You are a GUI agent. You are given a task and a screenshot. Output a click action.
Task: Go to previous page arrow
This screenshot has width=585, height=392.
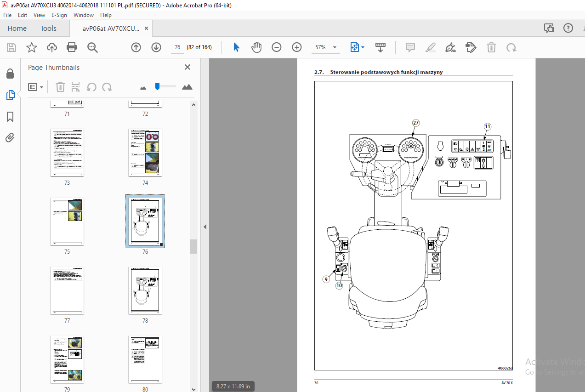136,47
